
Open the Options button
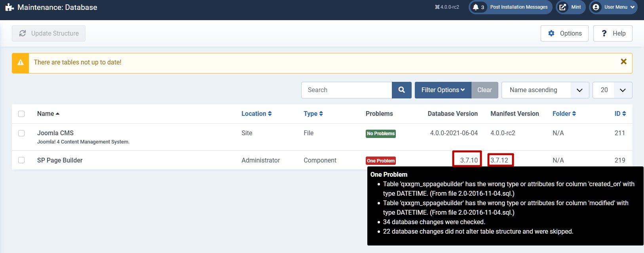pyautogui.click(x=564, y=34)
